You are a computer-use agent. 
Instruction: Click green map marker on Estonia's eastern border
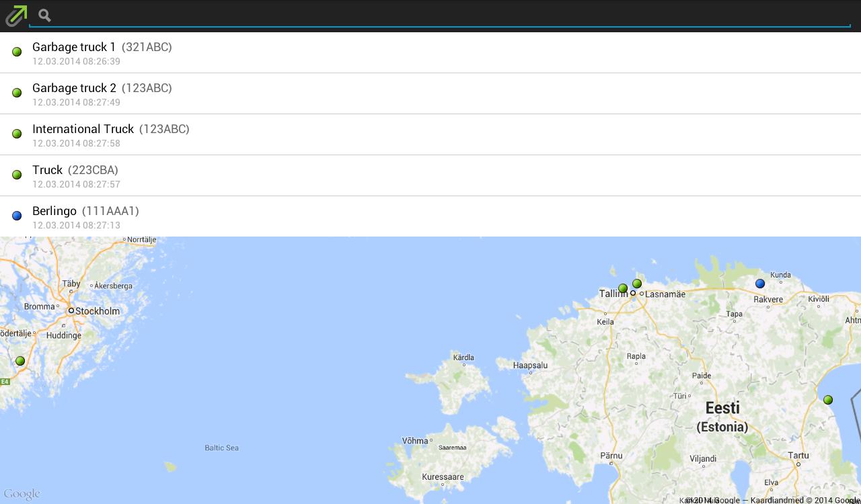point(828,400)
